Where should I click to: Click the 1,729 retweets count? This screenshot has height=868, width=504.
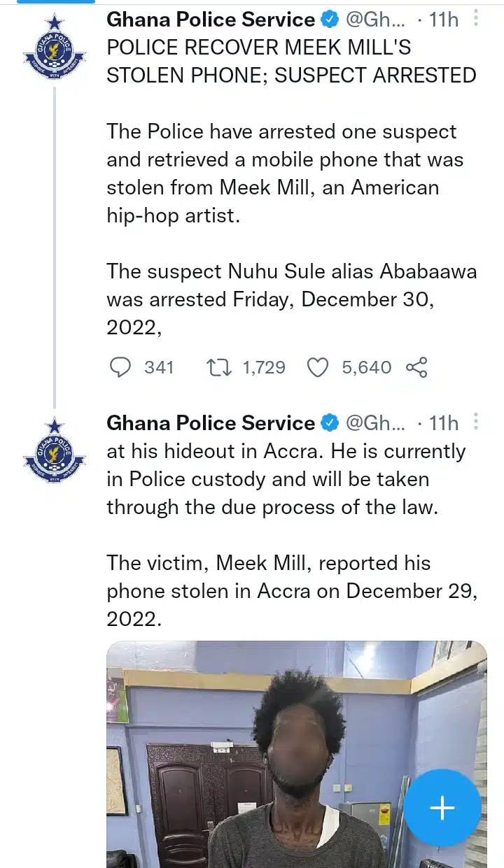(x=264, y=367)
